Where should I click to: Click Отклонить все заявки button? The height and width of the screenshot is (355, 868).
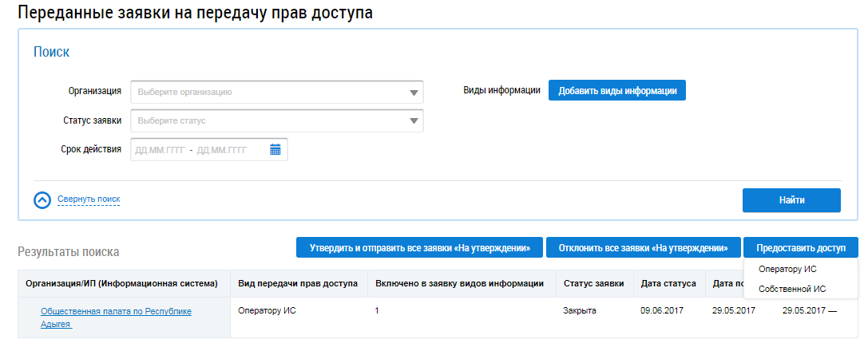pos(643,248)
